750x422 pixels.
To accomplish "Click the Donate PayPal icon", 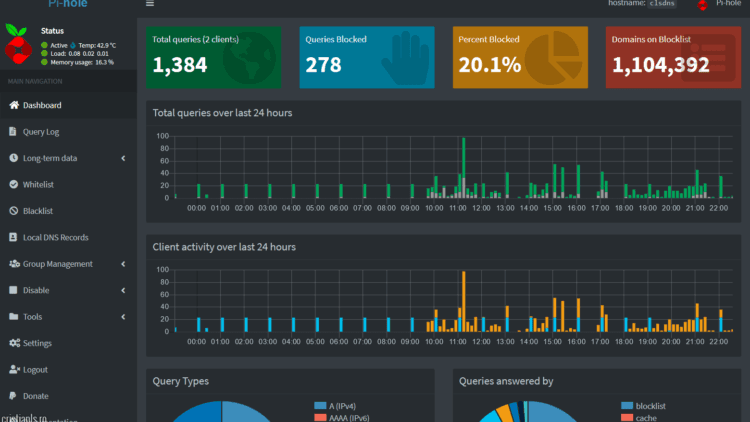I will [14, 396].
